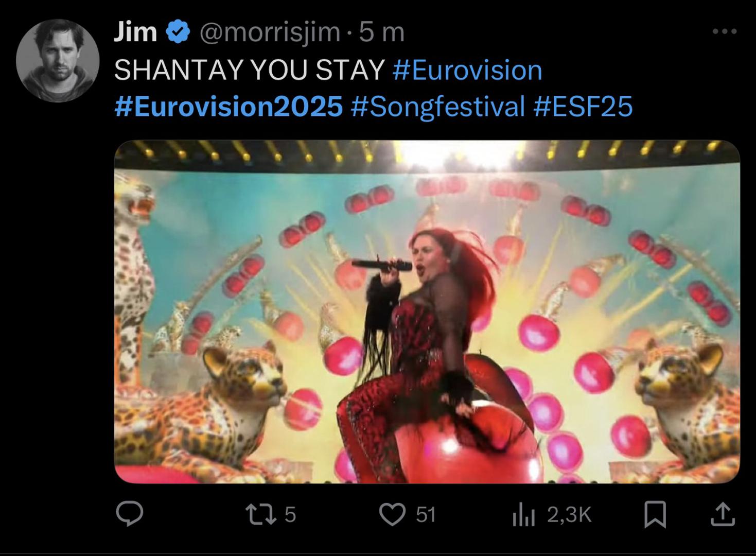Click the 2,3K view count
This screenshot has height=556, width=756.
pos(569,515)
